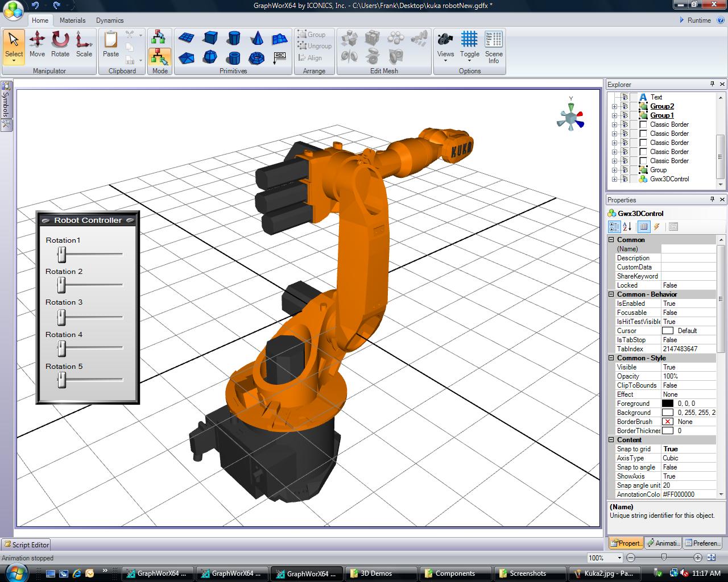Expand Gwx3DControl tree node
The image size is (728, 582).
(614, 179)
